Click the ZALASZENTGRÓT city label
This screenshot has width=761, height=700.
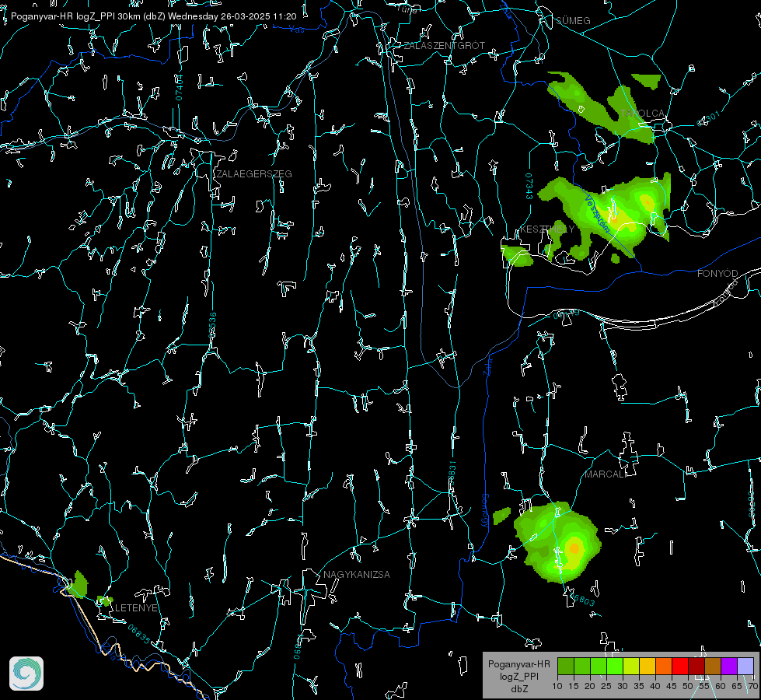[x=444, y=46]
